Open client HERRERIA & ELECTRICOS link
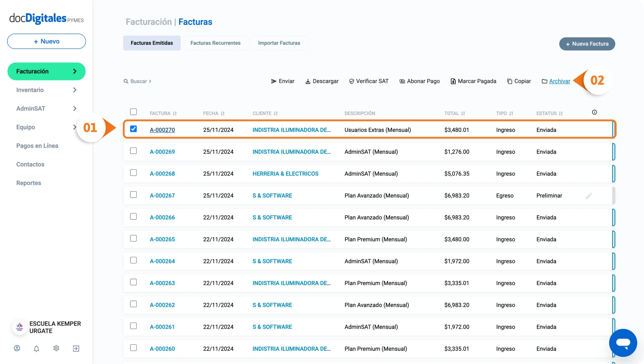The image size is (644, 364). (286, 174)
